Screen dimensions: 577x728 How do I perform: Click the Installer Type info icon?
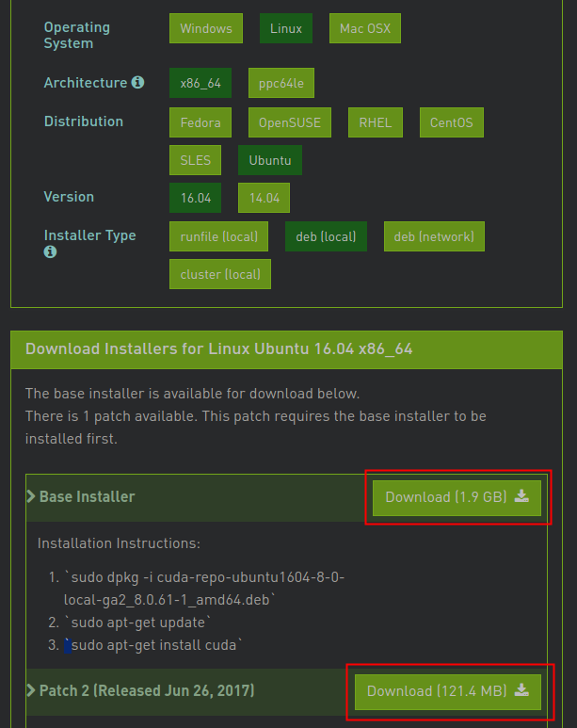pos(51,252)
